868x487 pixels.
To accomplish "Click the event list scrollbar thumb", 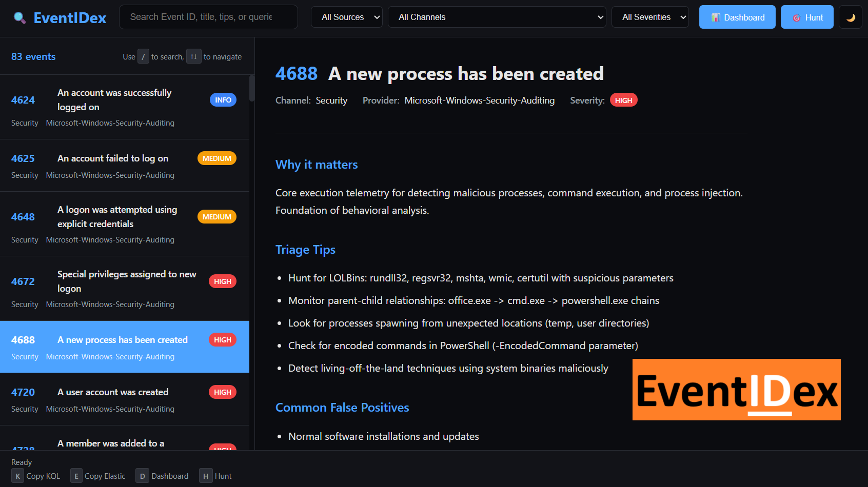I will click(252, 89).
